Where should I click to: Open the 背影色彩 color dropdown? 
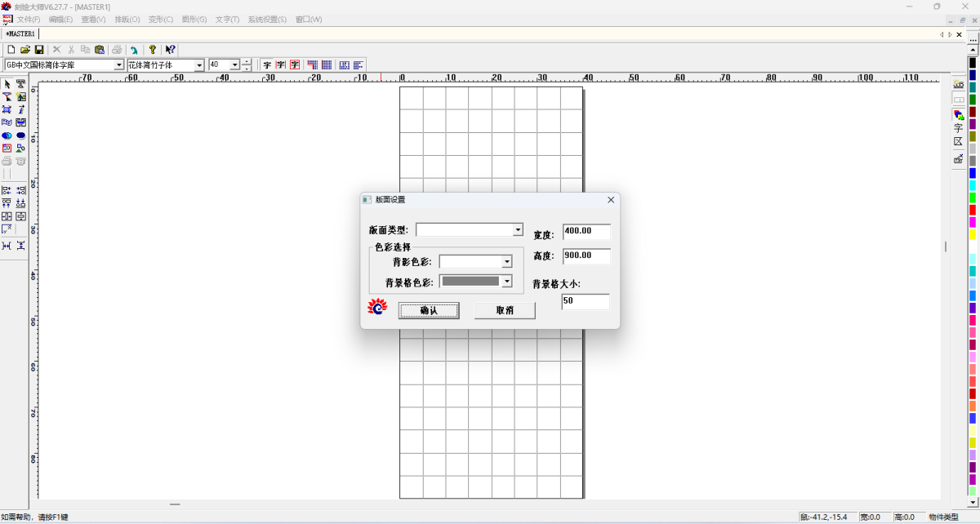click(x=506, y=262)
